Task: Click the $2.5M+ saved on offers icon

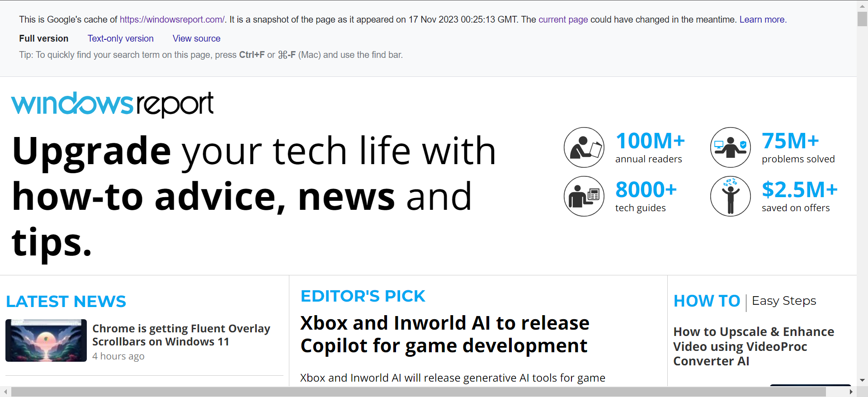Action: click(x=731, y=196)
